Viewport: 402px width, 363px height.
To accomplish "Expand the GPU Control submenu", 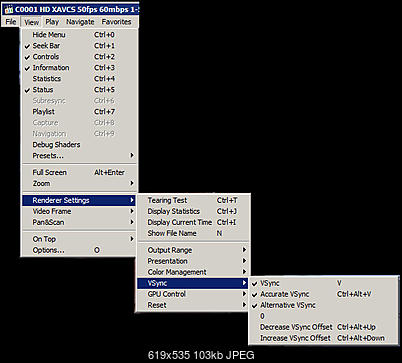I will (x=193, y=294).
